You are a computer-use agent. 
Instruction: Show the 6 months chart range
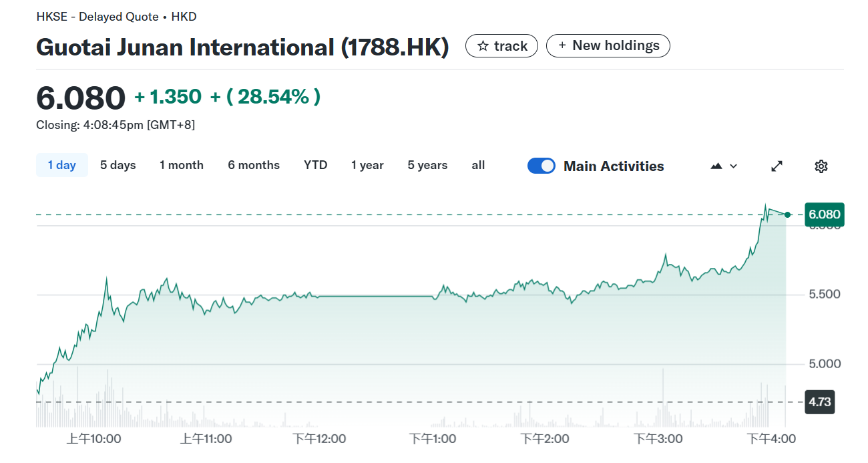pos(254,165)
